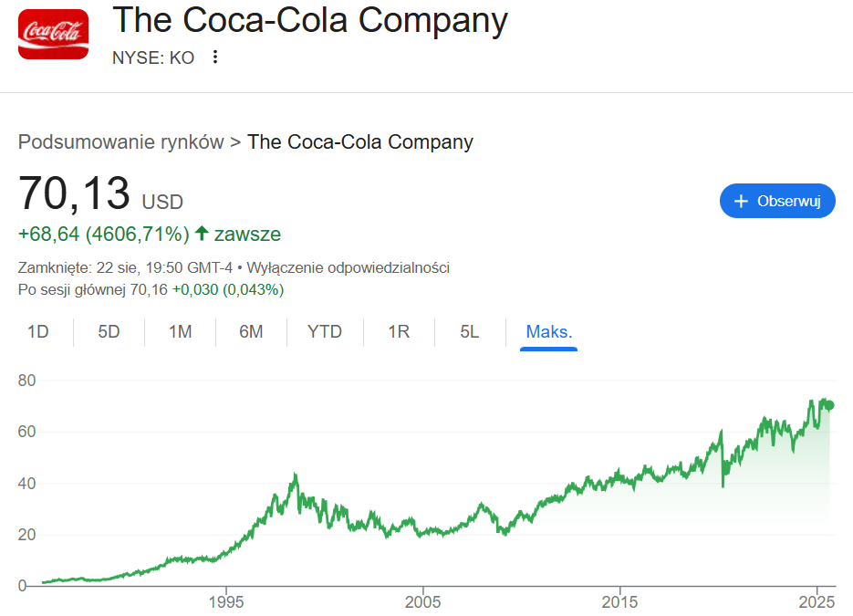Screen dimensions: 853x616
Task: Click the Coca-Cola logo icon
Action: pos(53,34)
